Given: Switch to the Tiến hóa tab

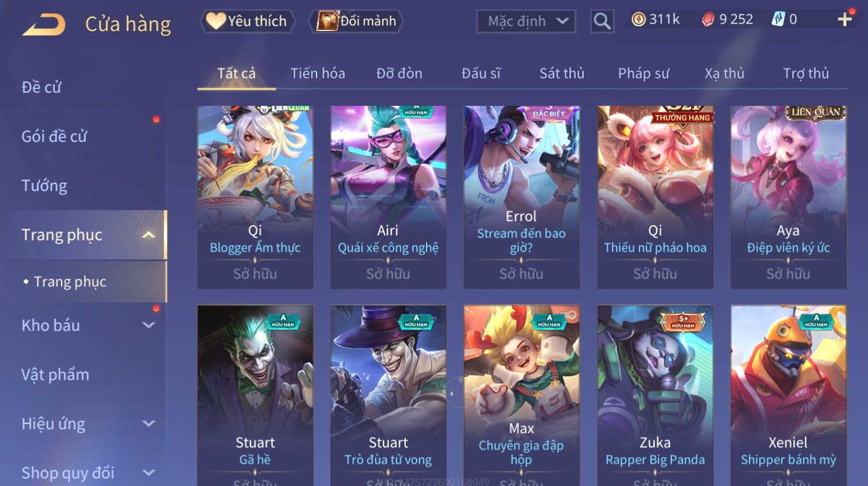Looking at the screenshot, I should click(x=318, y=74).
